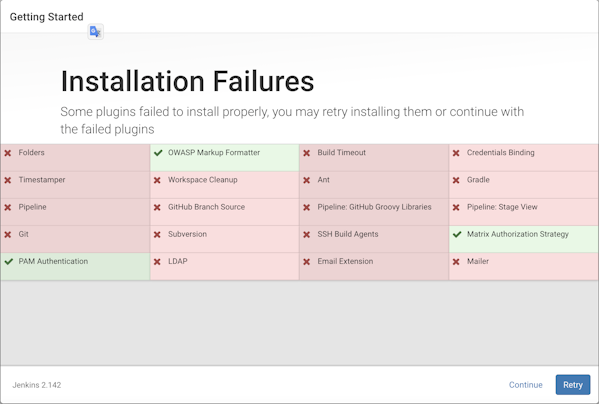Screen dimensions: 599x404
Task: Click the GitHub Branch Source plugin entry
Action: [225, 212]
